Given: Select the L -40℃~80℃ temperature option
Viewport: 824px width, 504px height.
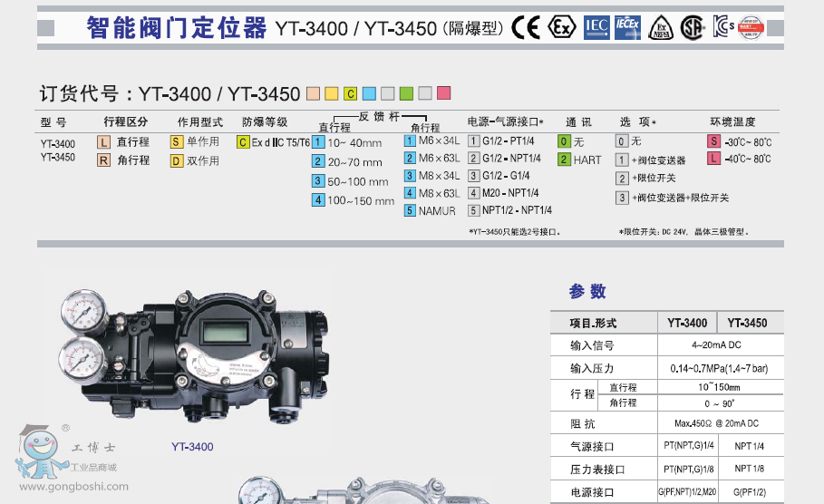Looking at the screenshot, I should click(740, 159).
